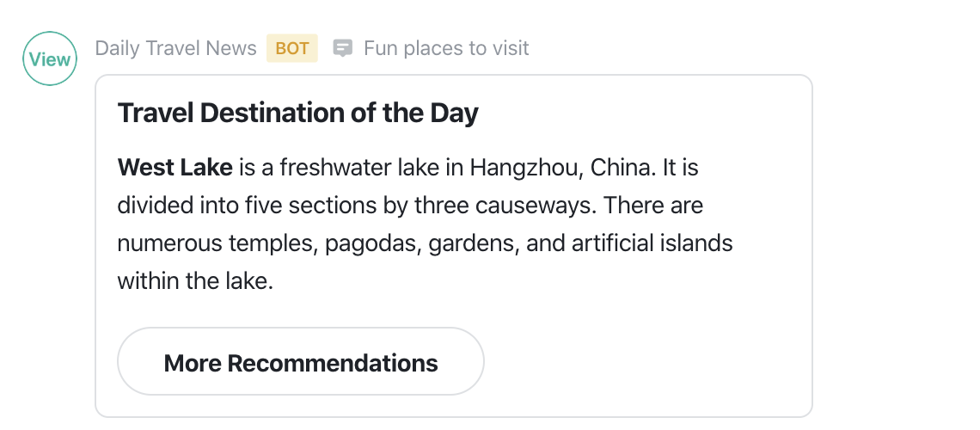Image resolution: width=980 pixels, height=430 pixels.
Task: Click the closing text within the lake
Action: coord(196,280)
